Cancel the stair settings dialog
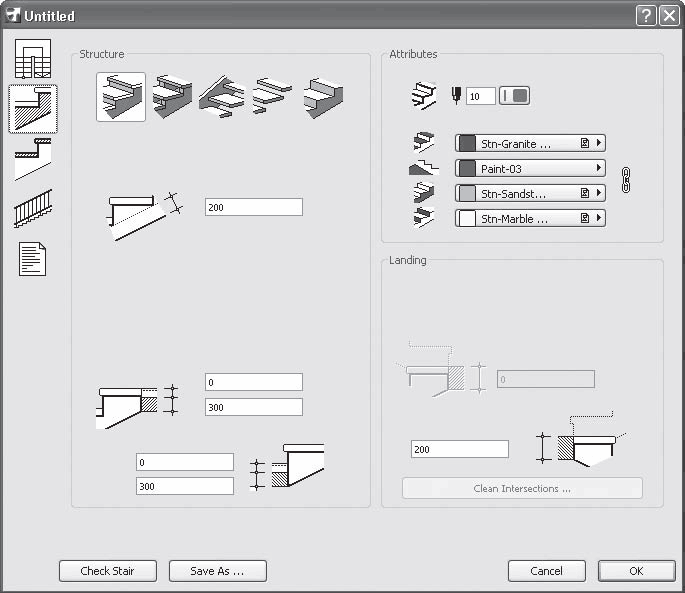Image resolution: width=685 pixels, height=593 pixels. 546,571
